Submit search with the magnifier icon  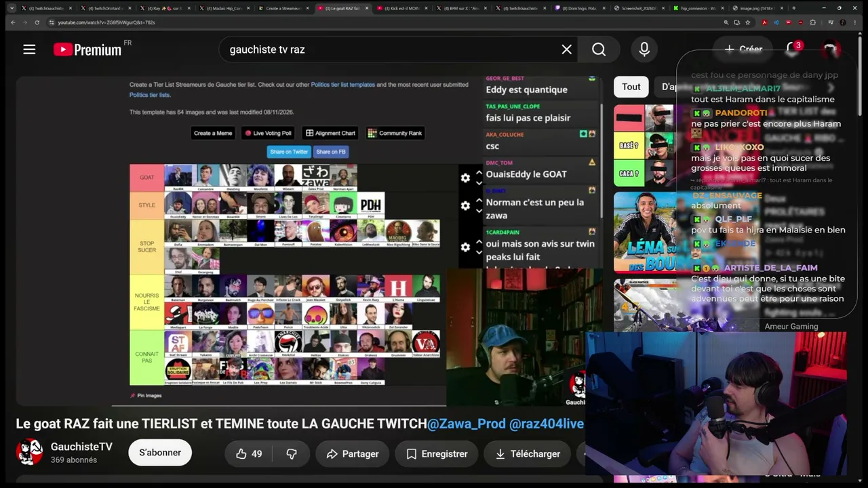click(599, 49)
